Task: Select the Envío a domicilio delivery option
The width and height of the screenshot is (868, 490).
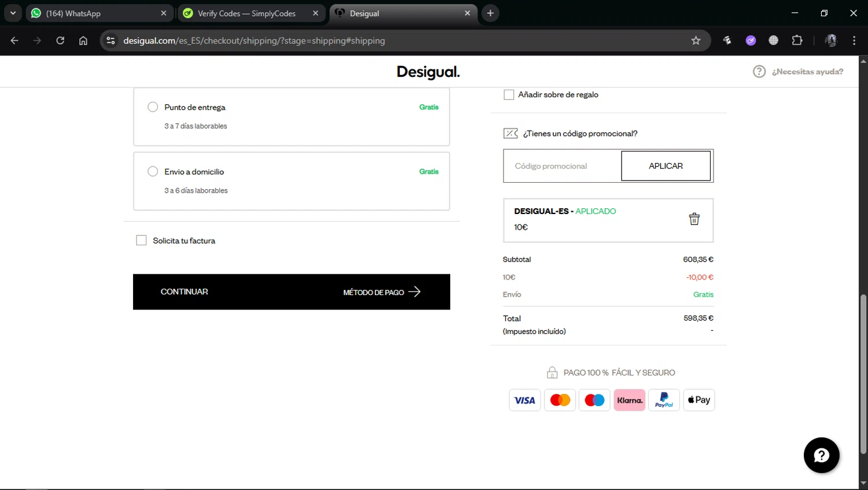Action: 153,171
